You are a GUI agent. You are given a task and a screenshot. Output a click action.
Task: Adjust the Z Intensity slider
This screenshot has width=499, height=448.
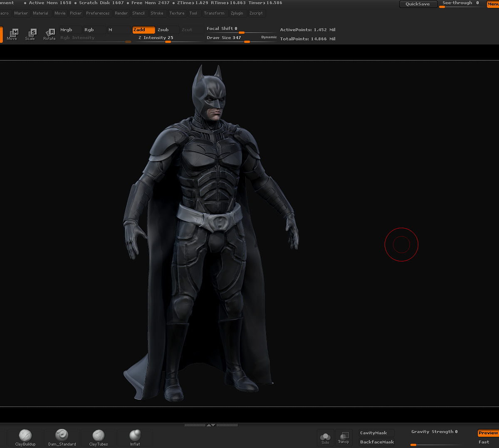[x=168, y=38]
